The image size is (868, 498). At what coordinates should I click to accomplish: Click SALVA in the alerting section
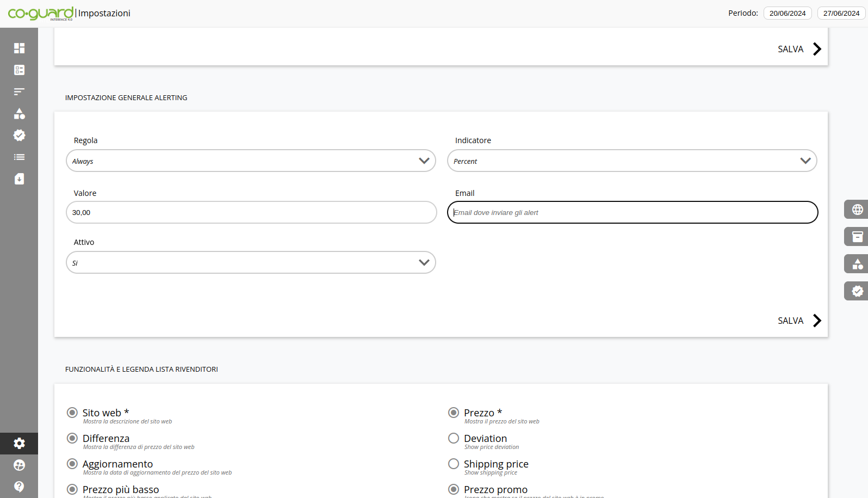799,321
